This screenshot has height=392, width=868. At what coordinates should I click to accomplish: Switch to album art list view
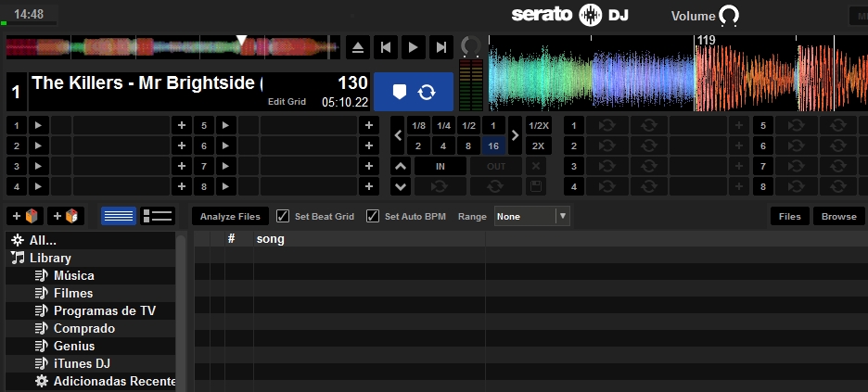coord(159,216)
